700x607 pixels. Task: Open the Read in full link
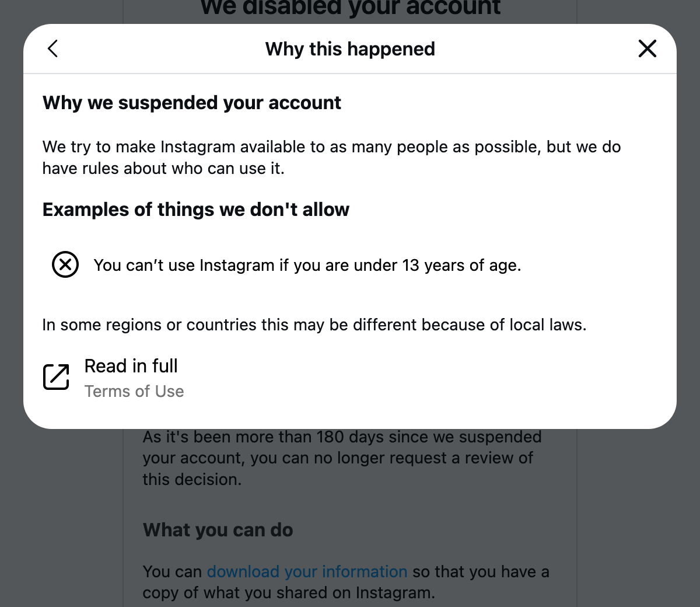click(131, 366)
